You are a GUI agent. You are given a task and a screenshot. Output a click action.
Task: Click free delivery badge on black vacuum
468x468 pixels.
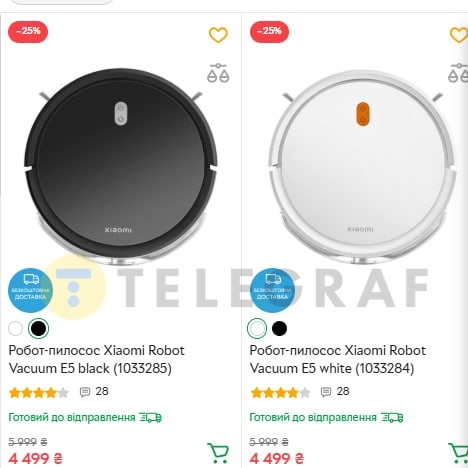[30, 290]
